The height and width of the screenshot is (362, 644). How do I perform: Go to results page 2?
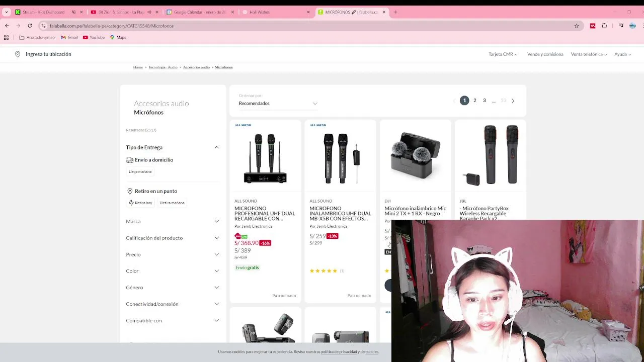pos(474,101)
